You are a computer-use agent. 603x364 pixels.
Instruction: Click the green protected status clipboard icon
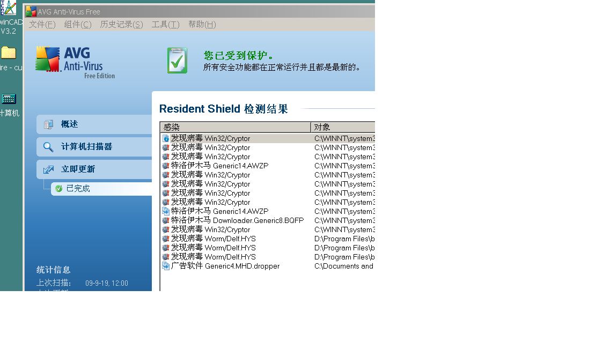pyautogui.click(x=177, y=61)
